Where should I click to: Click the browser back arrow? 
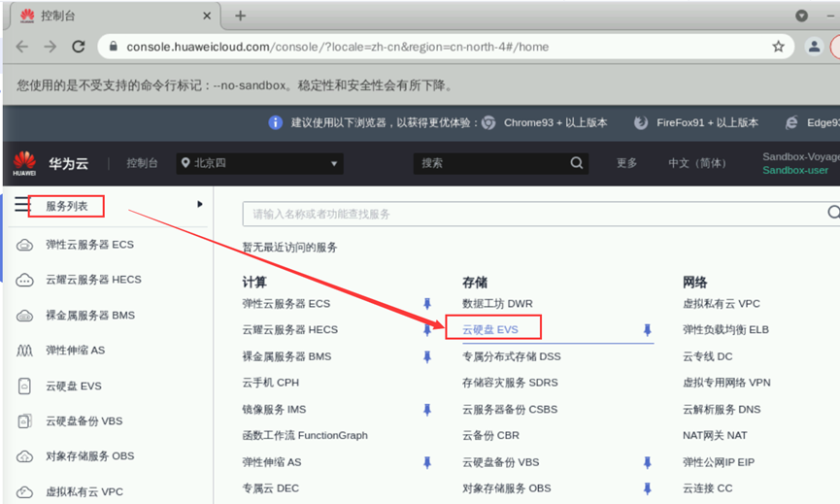pyautogui.click(x=22, y=47)
